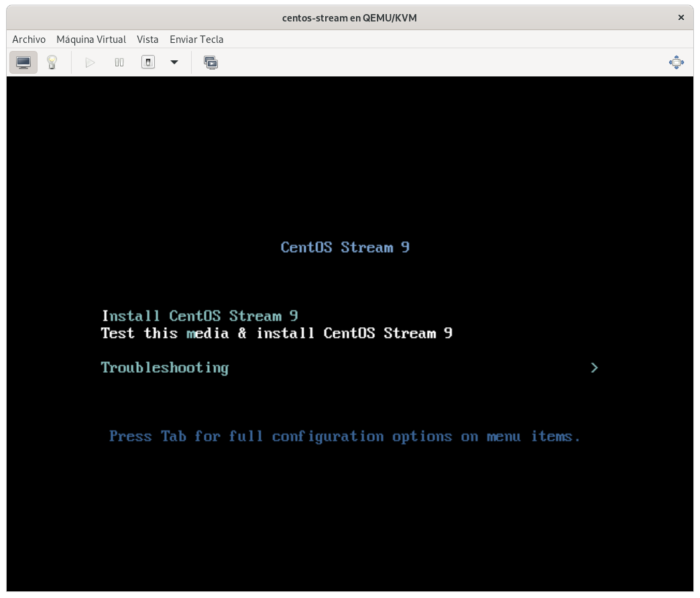The image size is (700, 598).
Task: Shut down the virtual machine
Action: coord(148,62)
